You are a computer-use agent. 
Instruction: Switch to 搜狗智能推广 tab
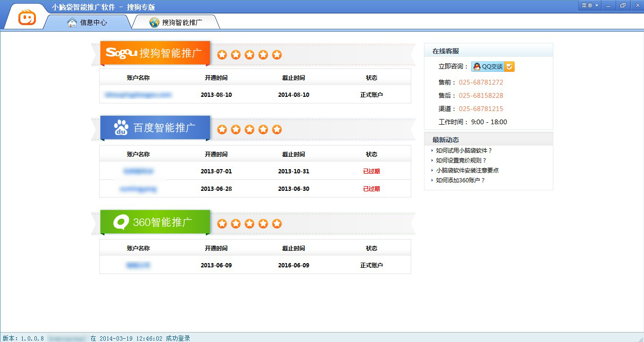pos(176,22)
